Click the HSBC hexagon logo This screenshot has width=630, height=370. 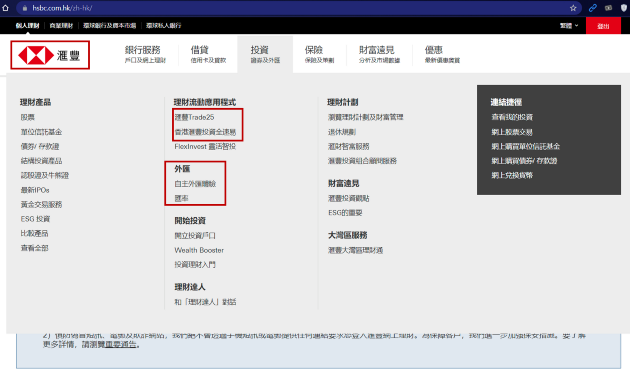click(x=36, y=55)
